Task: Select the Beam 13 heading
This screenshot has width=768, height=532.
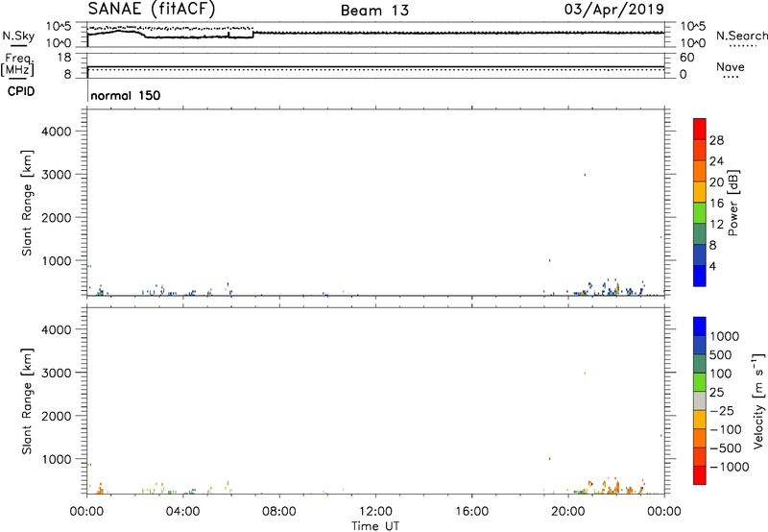Action: 374,11
